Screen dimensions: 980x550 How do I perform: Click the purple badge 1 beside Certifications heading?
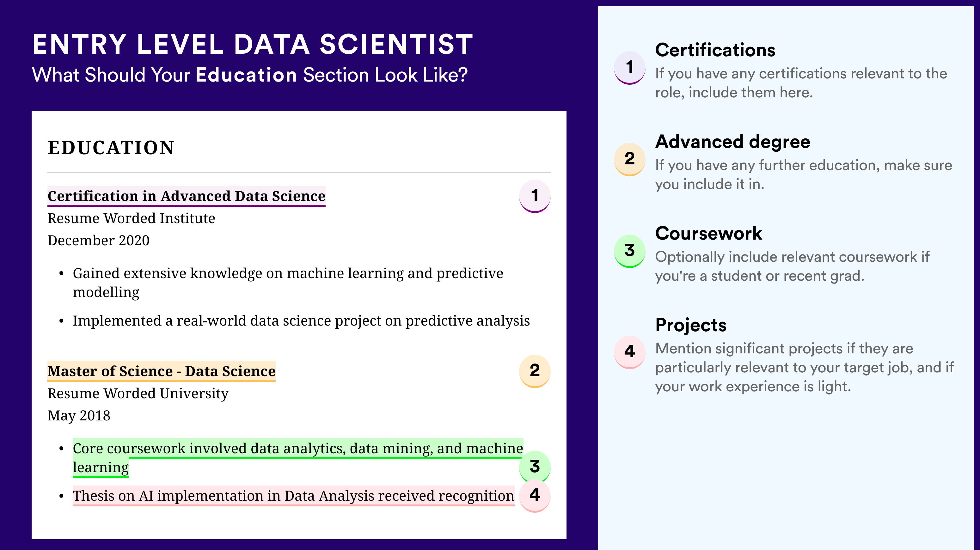coord(630,68)
